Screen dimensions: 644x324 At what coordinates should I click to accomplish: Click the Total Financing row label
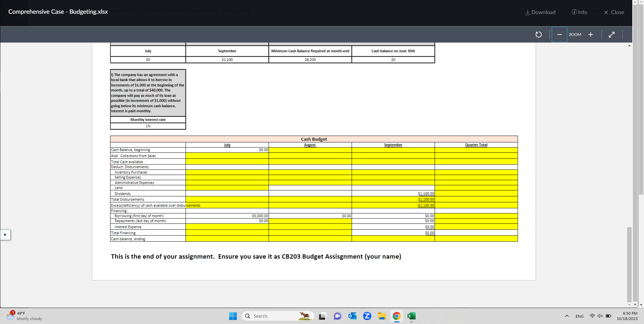(x=123, y=233)
